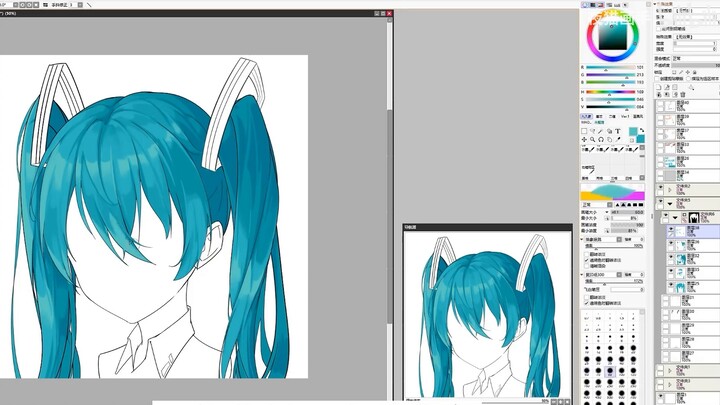Select the rotate canvas tool
The height and width of the screenshot is (405, 720).
pos(601,139)
